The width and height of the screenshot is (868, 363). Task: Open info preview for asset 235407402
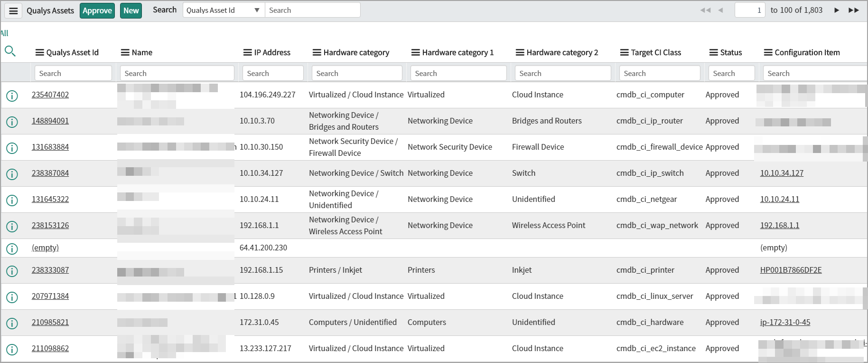12,96
